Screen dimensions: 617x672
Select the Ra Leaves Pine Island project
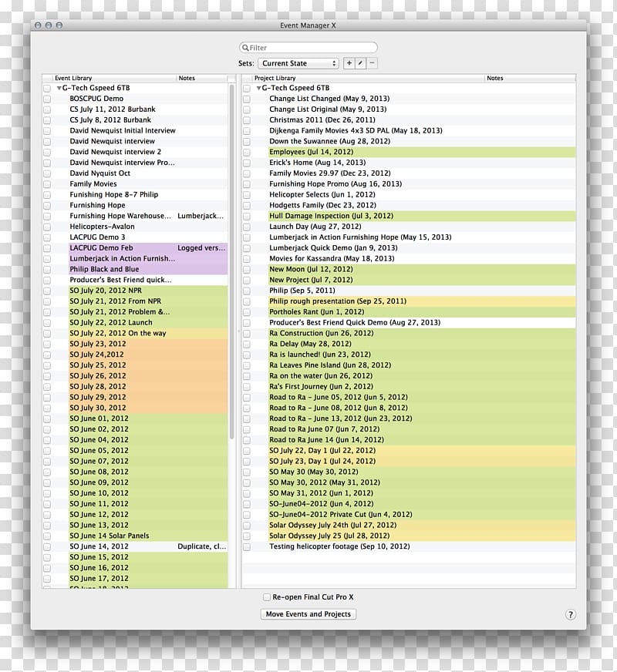tap(330, 365)
